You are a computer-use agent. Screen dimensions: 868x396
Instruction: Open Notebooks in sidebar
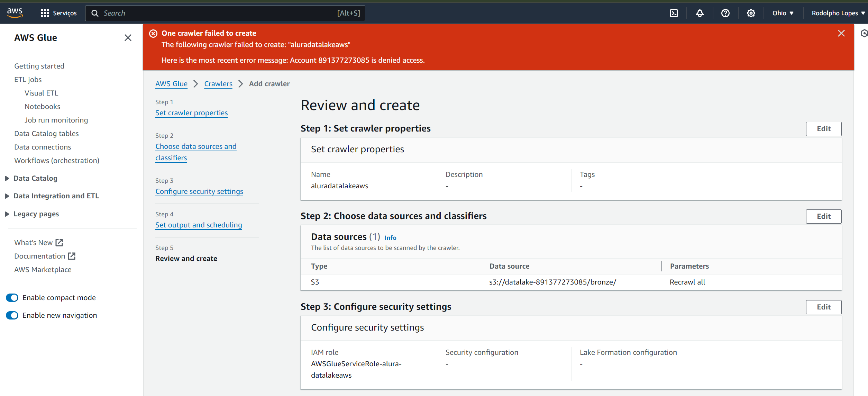[43, 107]
